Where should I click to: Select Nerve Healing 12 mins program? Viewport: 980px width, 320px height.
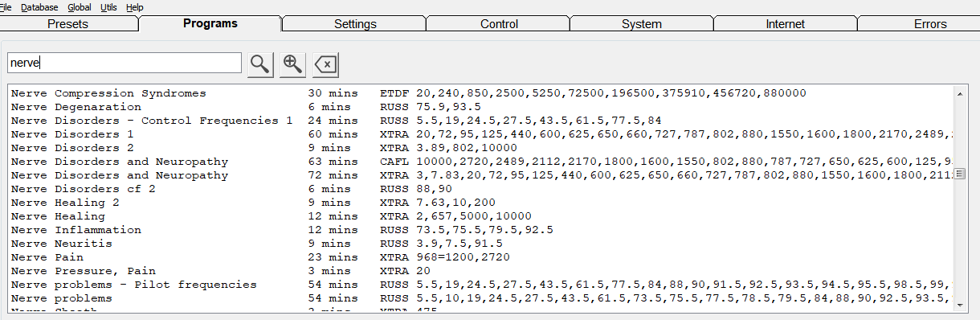(480, 216)
